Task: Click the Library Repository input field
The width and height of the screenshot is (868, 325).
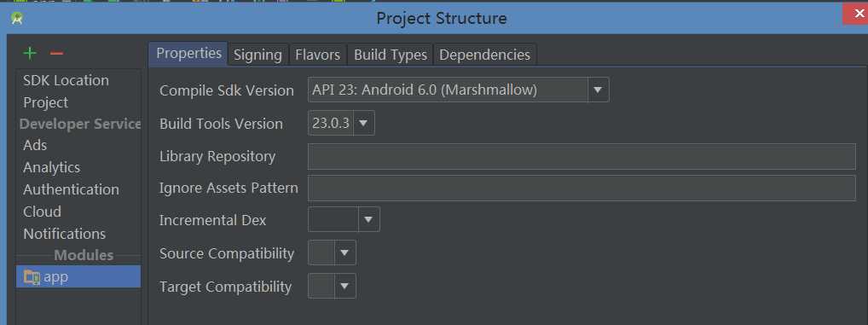Action: 582,157
